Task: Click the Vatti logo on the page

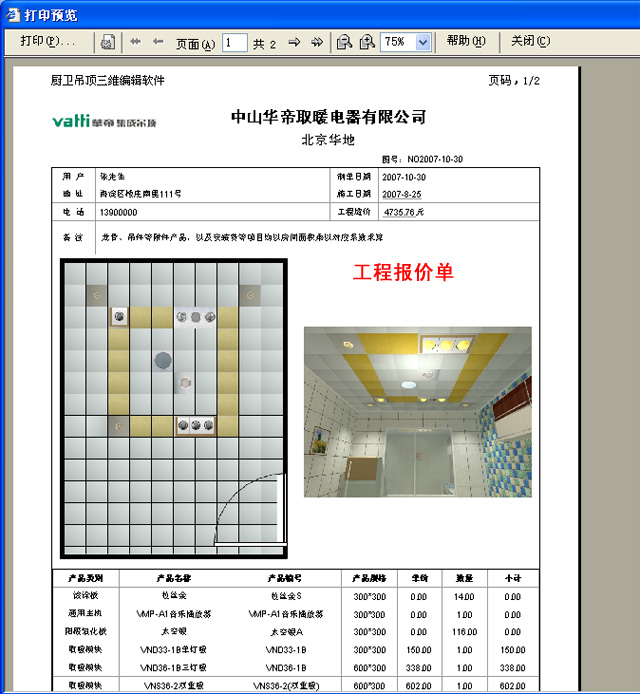Action: [104, 120]
